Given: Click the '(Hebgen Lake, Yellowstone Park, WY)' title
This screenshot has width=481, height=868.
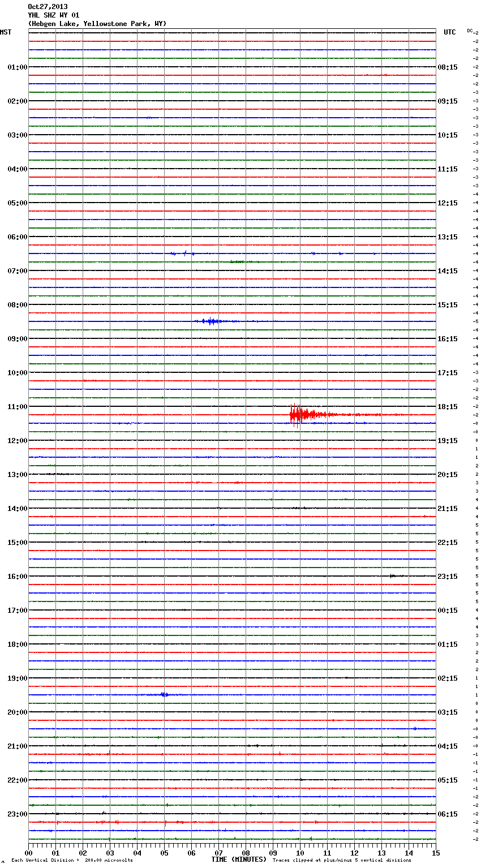Looking at the screenshot, I should point(97,24).
